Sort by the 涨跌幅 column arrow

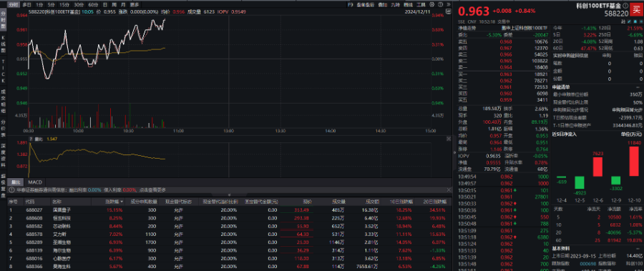coord(122,202)
